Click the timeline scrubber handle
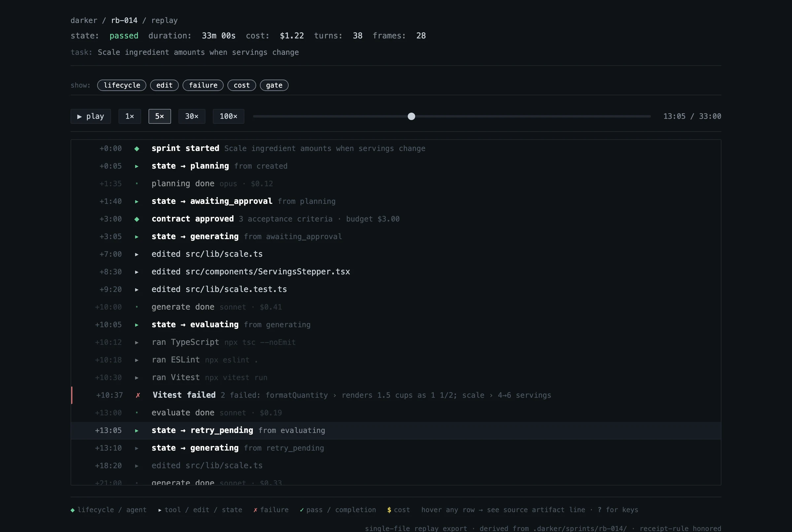This screenshot has height=532, width=792. pyautogui.click(x=412, y=116)
